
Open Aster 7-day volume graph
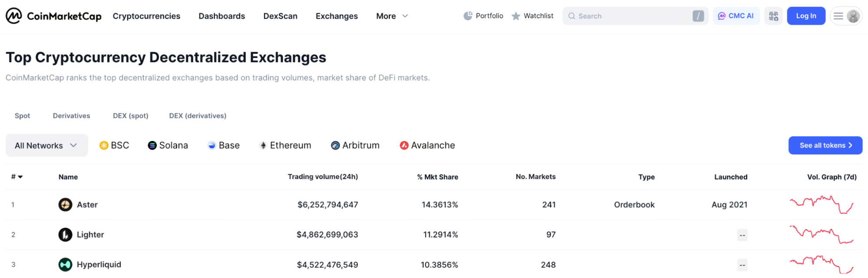[822, 205]
